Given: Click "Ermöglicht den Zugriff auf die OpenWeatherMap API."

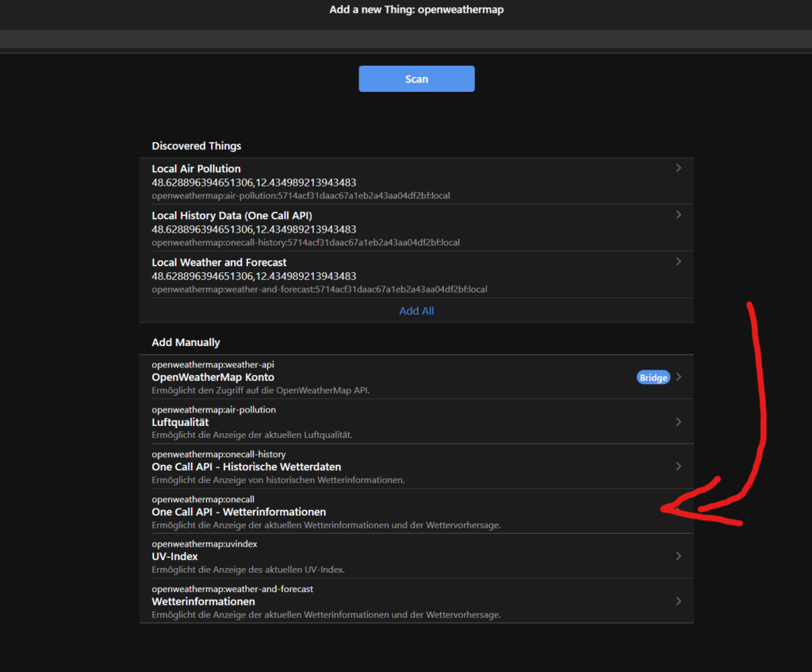Looking at the screenshot, I should [260, 390].
